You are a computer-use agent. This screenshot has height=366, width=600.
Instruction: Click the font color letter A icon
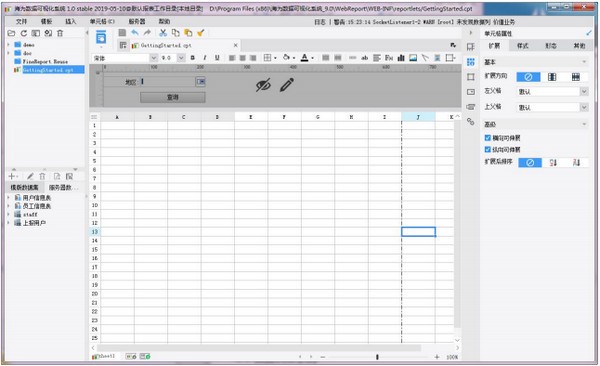(x=305, y=58)
